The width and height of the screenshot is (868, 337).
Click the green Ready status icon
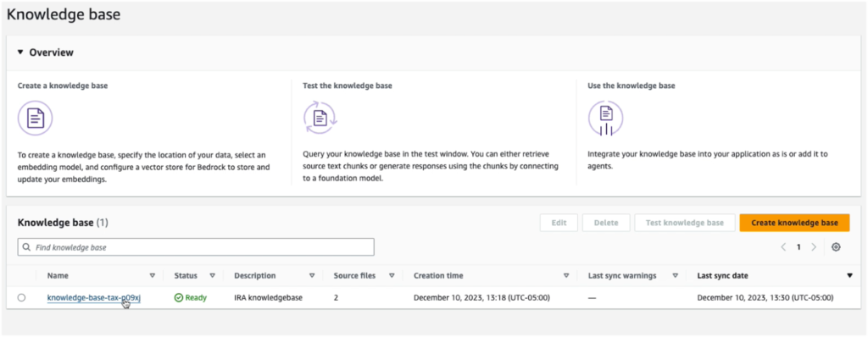point(178,298)
